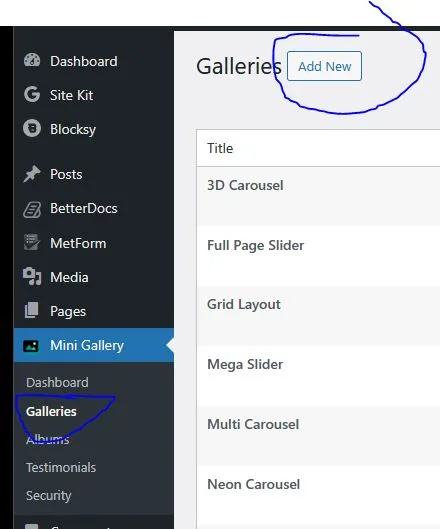Image resolution: width=440 pixels, height=529 pixels.
Task: Click the Add New gallery button
Action: click(x=324, y=66)
